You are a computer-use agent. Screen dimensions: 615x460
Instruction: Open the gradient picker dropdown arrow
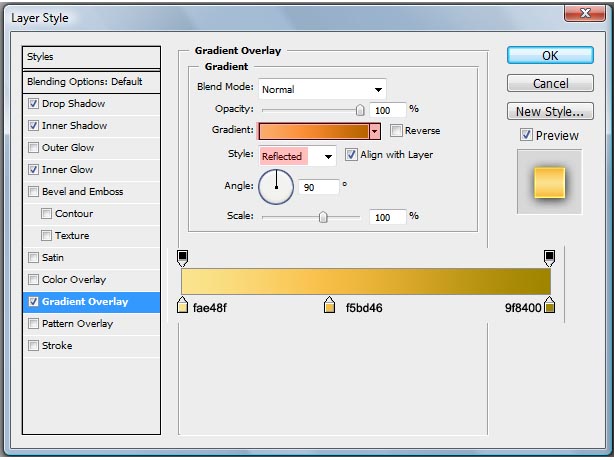(375, 131)
